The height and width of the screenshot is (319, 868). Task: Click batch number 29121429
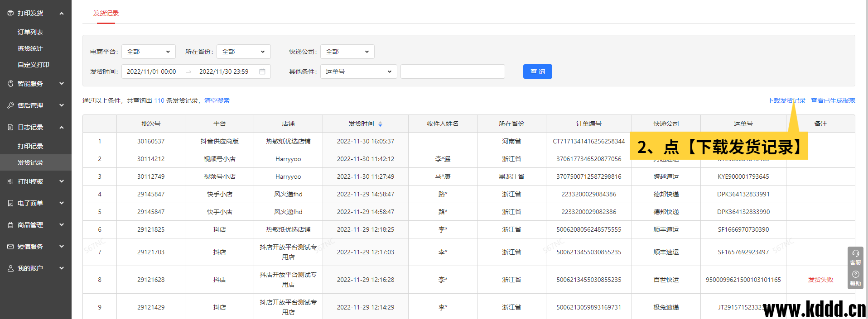tap(151, 307)
